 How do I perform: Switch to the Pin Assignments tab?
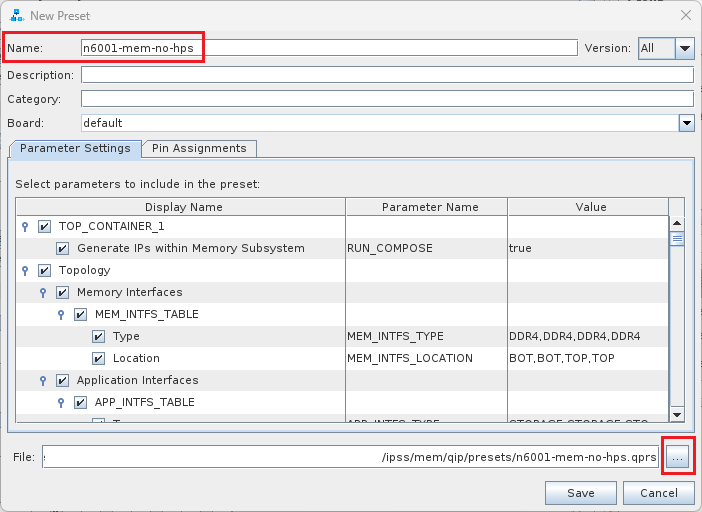tap(199, 148)
